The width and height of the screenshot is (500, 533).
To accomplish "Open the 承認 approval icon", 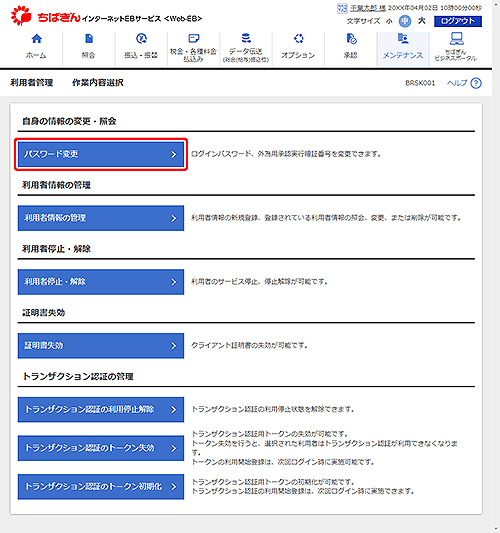I will tap(351, 39).
